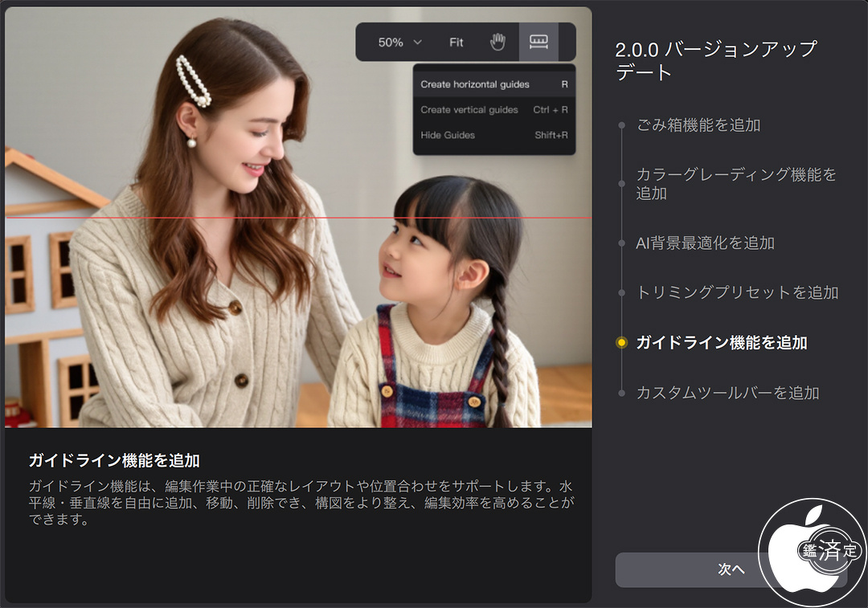Jump to the ごみ箱機能を追加 step

tap(698, 125)
